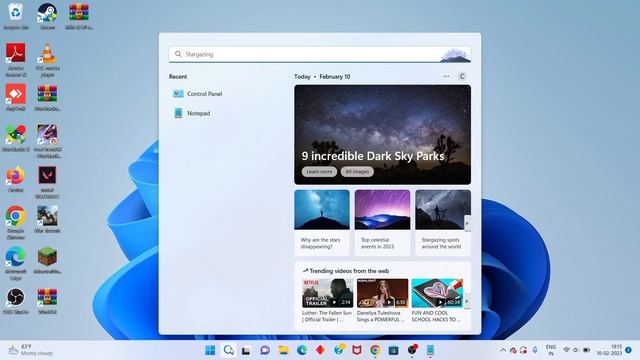Open the Steam desktop shortcut
This screenshot has width=640, height=360.
(47, 16)
